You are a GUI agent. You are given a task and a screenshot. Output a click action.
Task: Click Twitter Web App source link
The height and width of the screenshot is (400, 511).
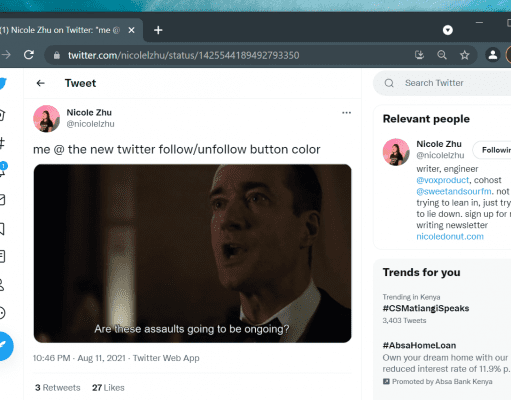(166, 358)
